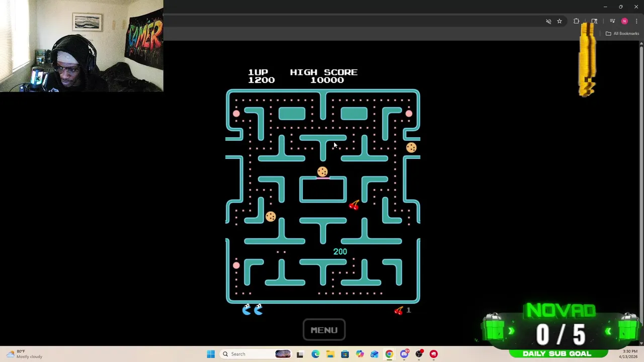Click the 1200 current score value
Image resolution: width=644 pixels, height=362 pixels.
(x=261, y=80)
